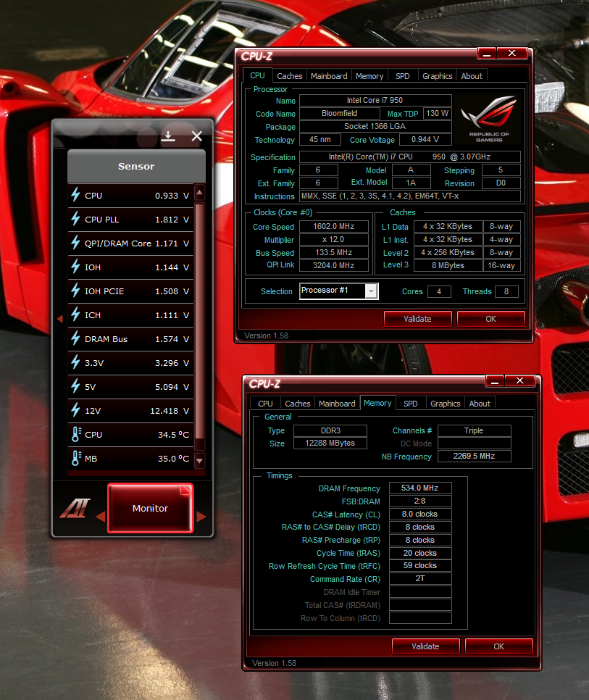Click the CPU PLL lightning icon
The width and height of the screenshot is (589, 700).
(75, 219)
